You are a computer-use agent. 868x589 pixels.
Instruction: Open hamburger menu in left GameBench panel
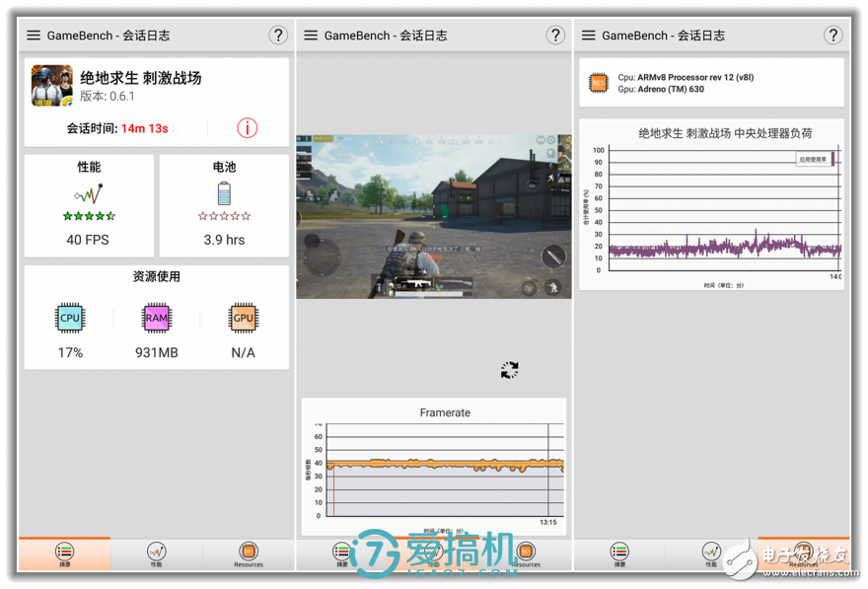(x=34, y=36)
